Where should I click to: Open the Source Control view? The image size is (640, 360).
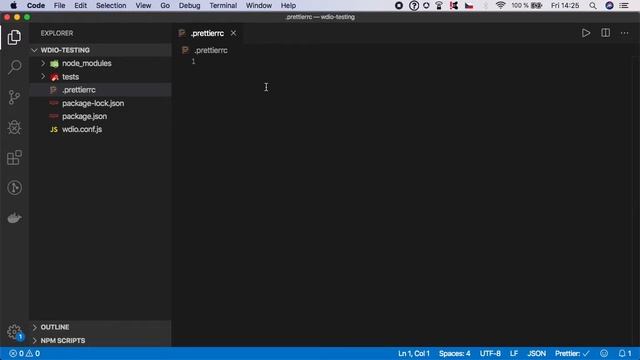[x=14, y=97]
